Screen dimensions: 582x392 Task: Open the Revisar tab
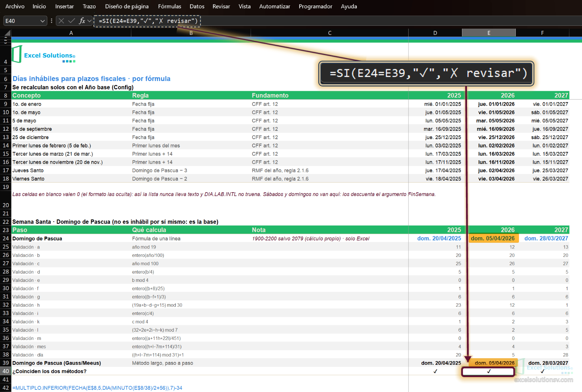coord(221,6)
